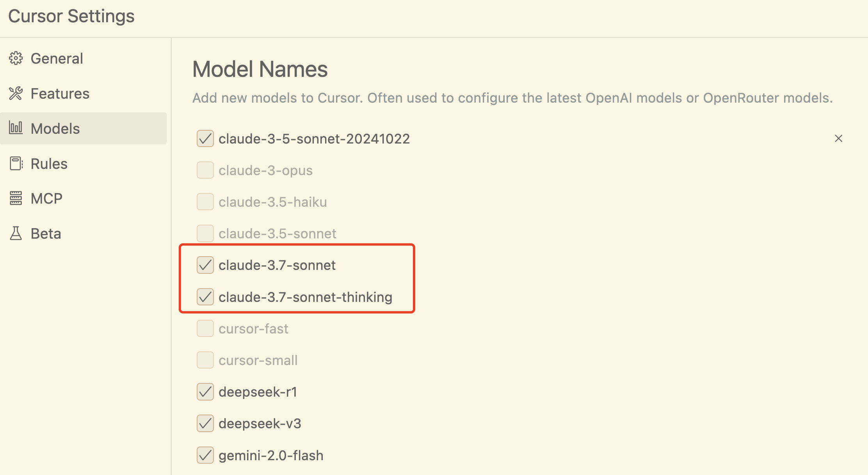Click the claude-3.5-haiku model name
868x475 pixels.
273,202
